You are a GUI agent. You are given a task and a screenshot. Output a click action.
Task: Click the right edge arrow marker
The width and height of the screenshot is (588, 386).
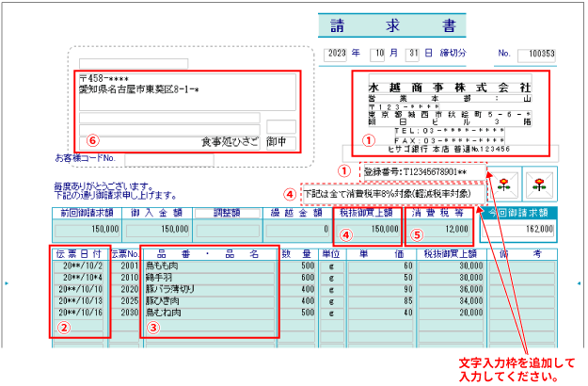580,281
